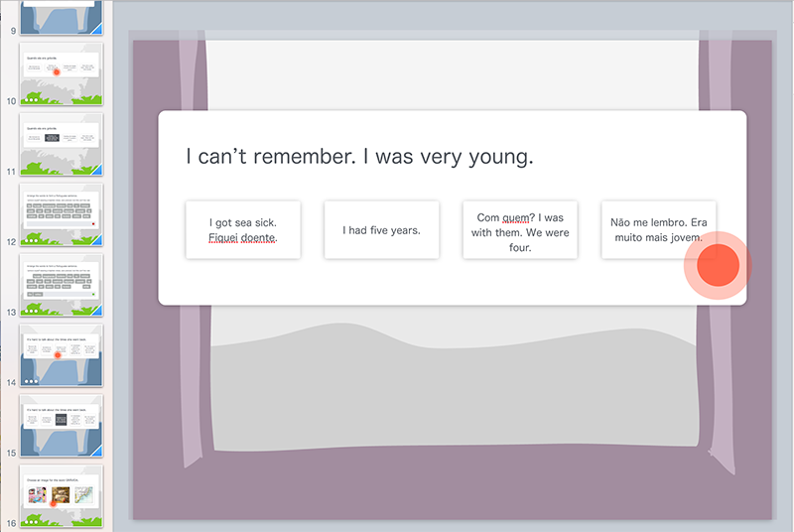Click the build dots on slide 16 thumbnail

click(32, 522)
